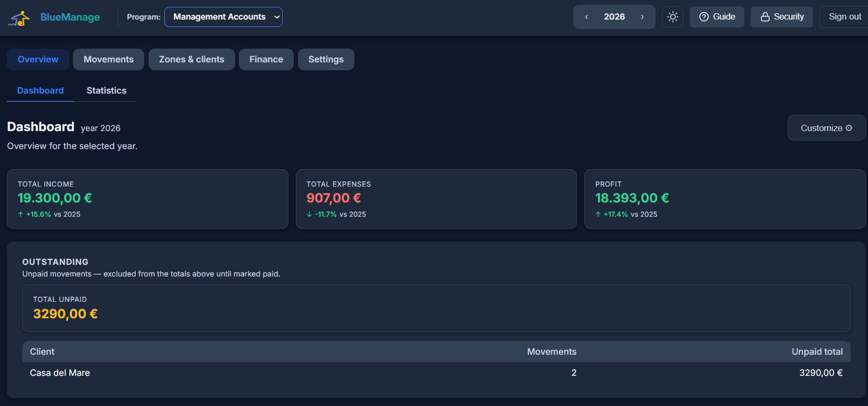Select the Casa del Mare client row

coord(436,373)
